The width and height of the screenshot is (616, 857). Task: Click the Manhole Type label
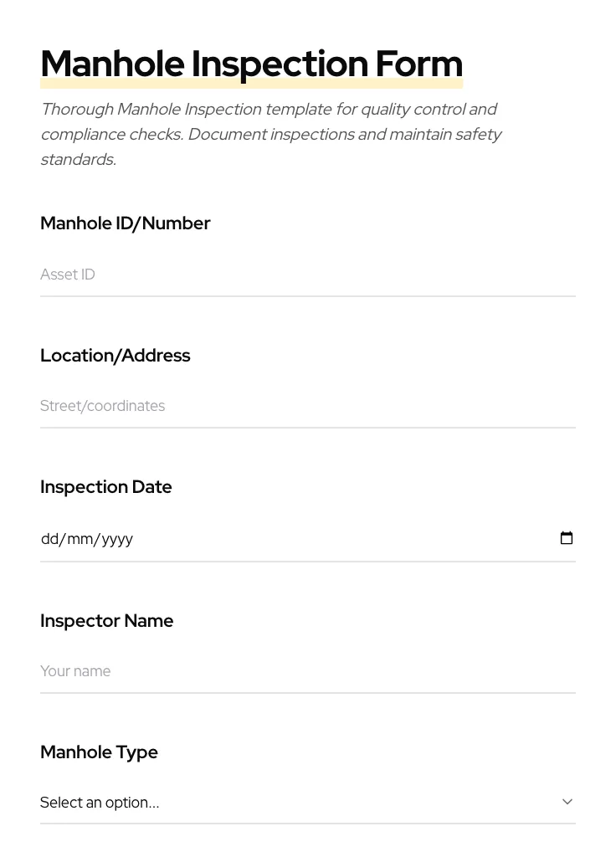coord(99,752)
